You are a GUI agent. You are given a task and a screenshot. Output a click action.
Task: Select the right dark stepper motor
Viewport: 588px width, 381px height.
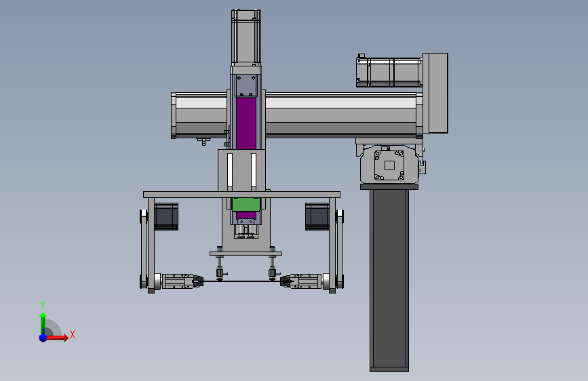tap(317, 216)
